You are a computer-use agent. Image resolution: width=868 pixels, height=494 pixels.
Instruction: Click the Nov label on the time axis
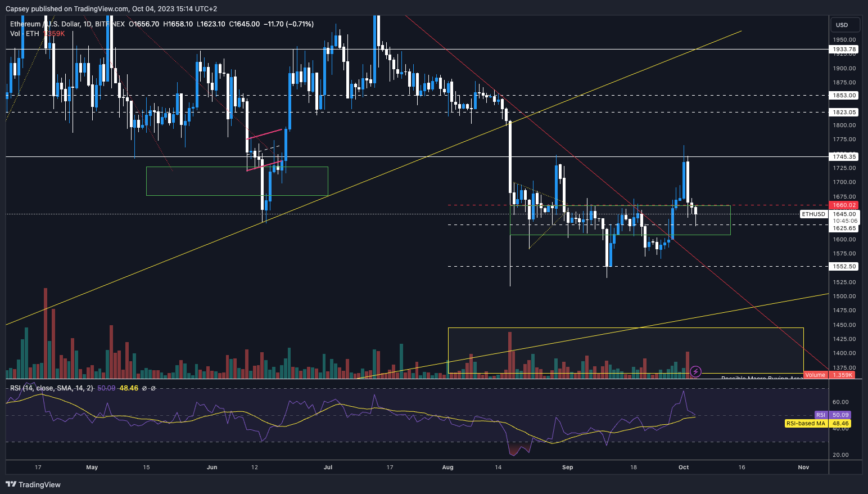coord(803,468)
